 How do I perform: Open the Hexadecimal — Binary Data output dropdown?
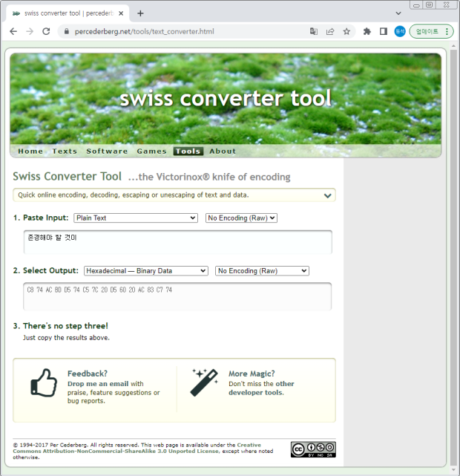tap(146, 271)
